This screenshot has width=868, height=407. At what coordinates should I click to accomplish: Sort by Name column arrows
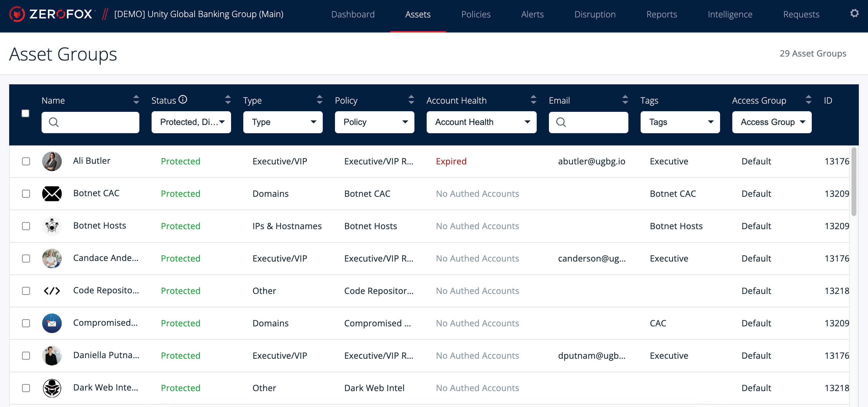[x=136, y=100]
